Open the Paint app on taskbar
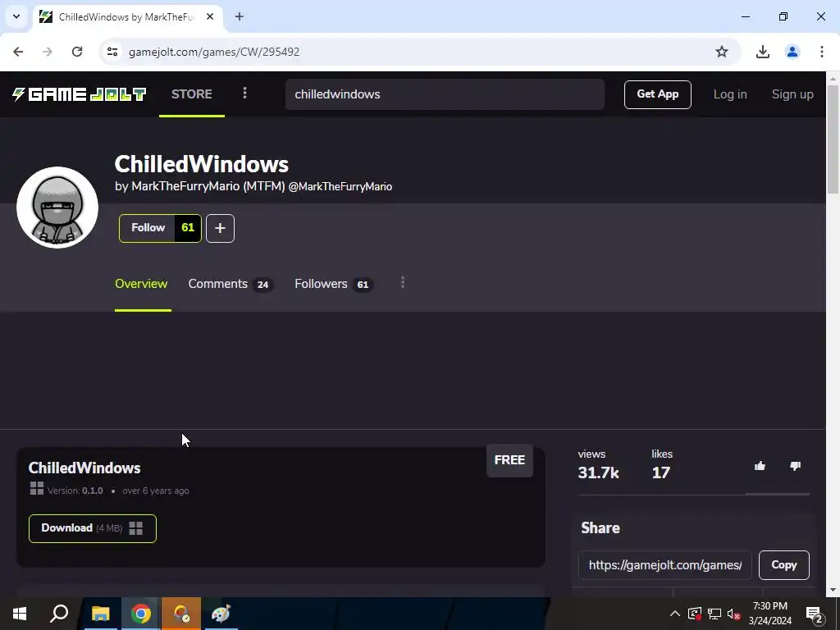Screen dimensions: 840x630 click(x=221, y=614)
